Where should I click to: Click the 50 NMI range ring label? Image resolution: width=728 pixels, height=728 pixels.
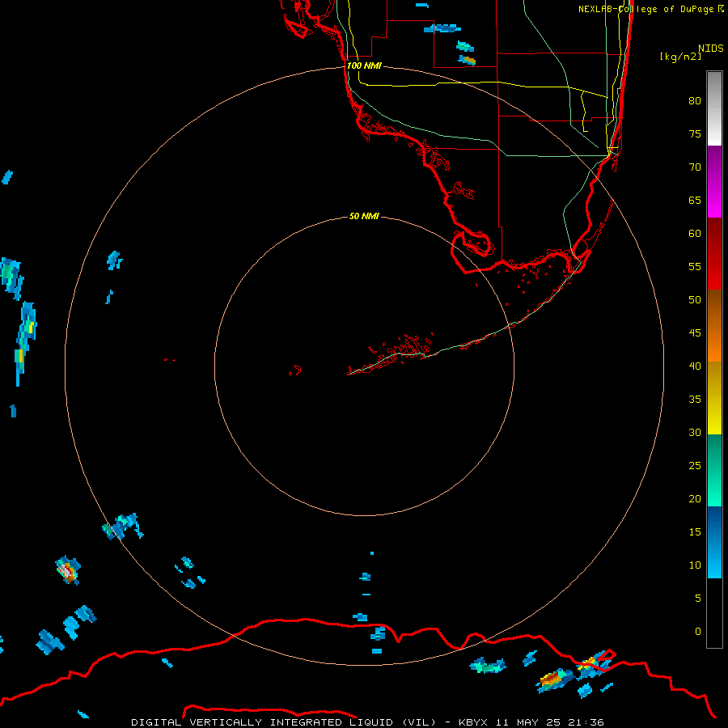click(364, 216)
